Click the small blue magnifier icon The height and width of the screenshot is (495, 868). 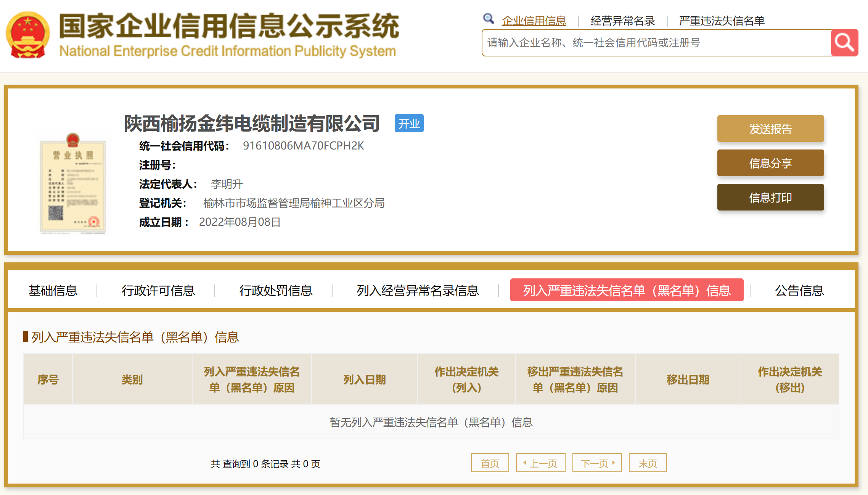click(x=488, y=18)
